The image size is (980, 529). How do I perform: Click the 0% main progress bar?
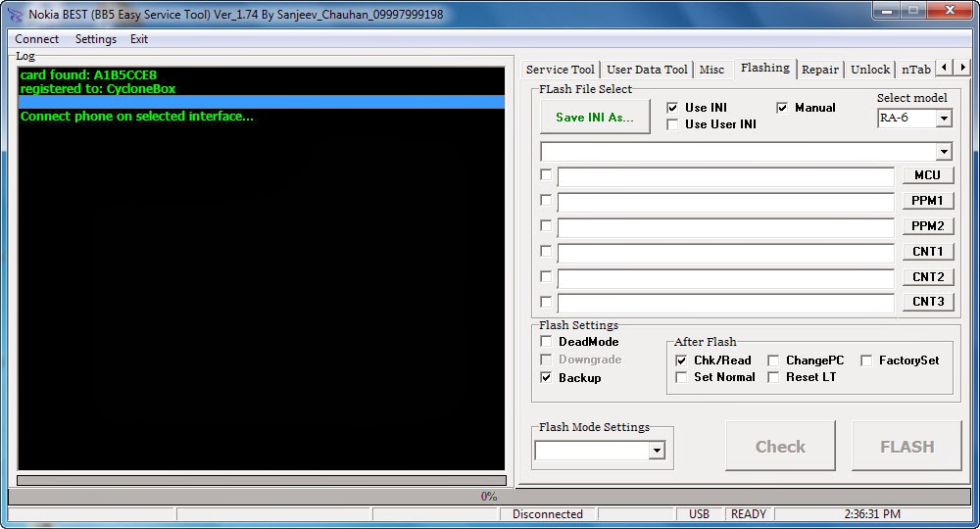click(489, 497)
